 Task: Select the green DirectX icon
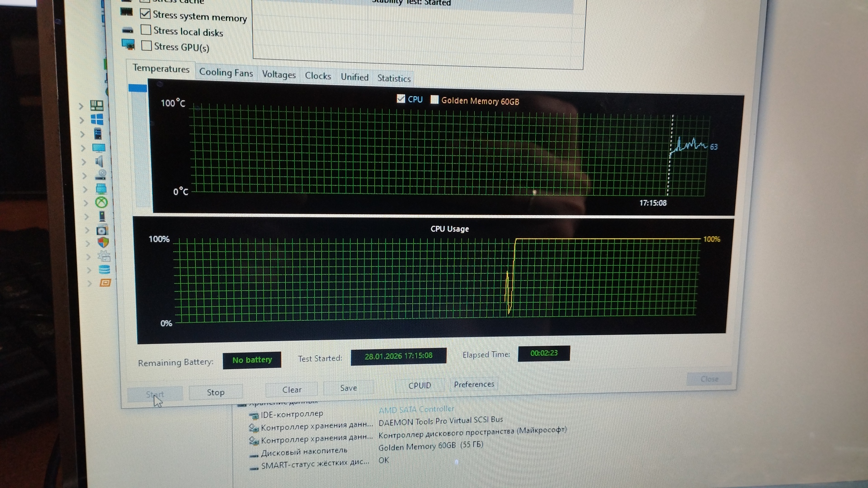click(x=101, y=202)
